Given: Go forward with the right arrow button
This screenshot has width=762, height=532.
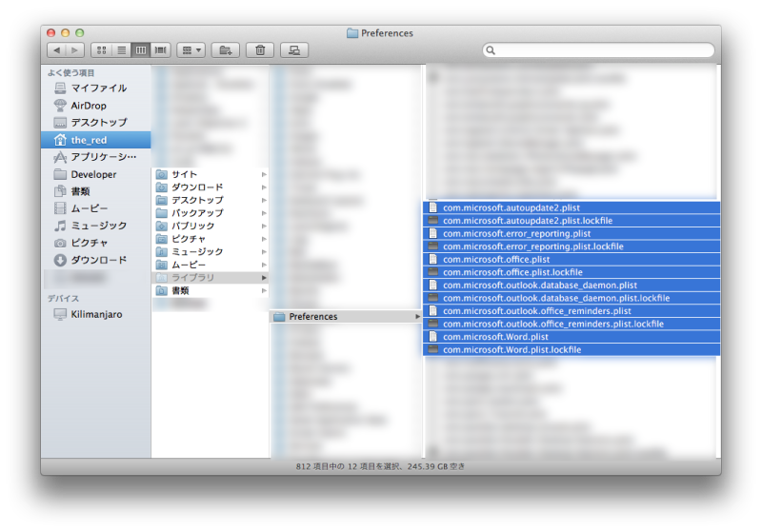Looking at the screenshot, I should pos(75,50).
